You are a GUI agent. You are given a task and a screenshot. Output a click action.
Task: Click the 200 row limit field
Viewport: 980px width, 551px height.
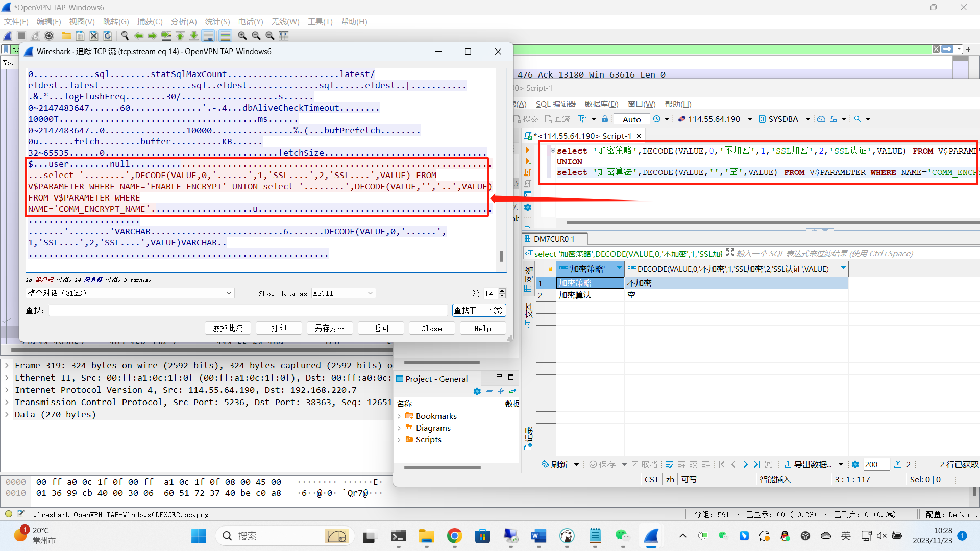pyautogui.click(x=876, y=464)
